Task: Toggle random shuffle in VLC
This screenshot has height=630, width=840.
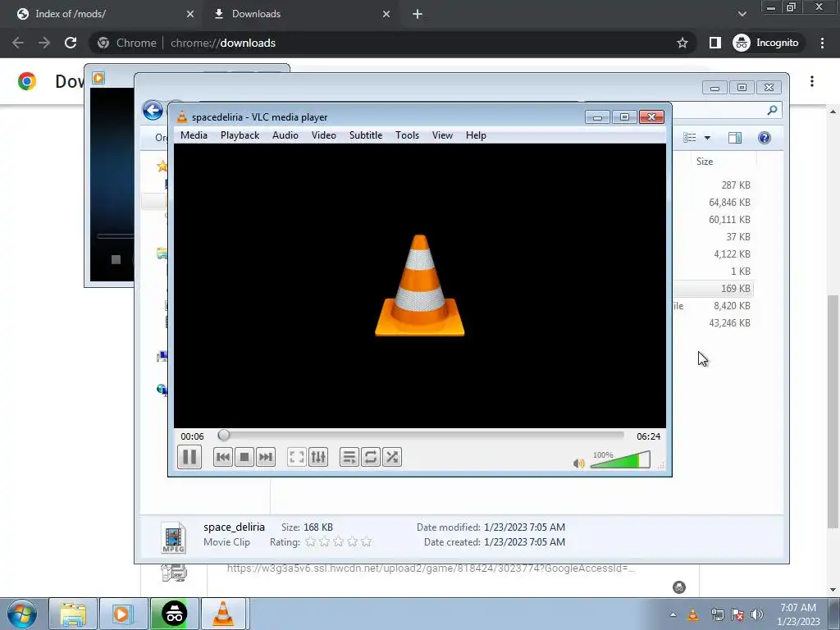Action: (392, 457)
